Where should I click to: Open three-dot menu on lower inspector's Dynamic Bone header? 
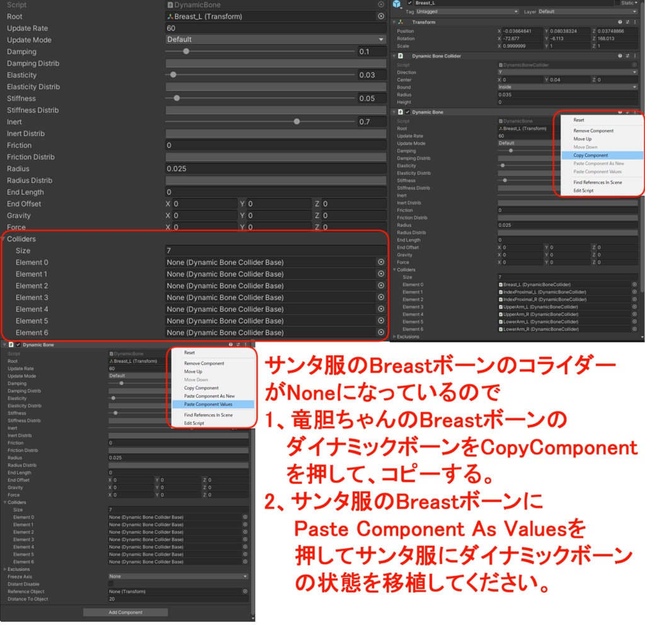(246, 345)
